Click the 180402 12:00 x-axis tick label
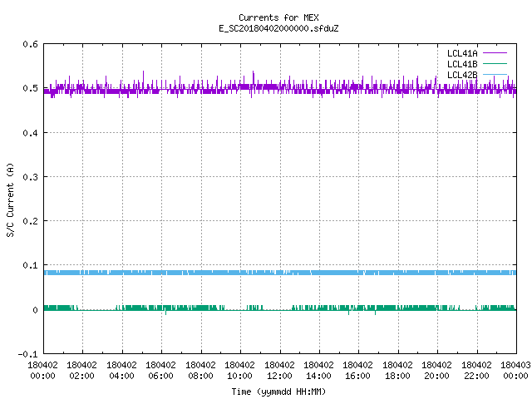The height and width of the screenshot is (399, 532). point(279,371)
